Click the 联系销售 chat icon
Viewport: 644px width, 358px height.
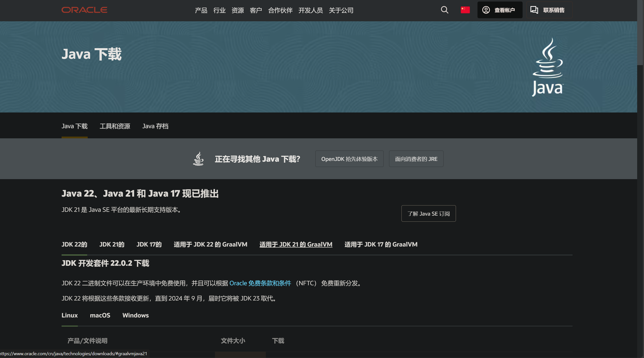(x=535, y=10)
